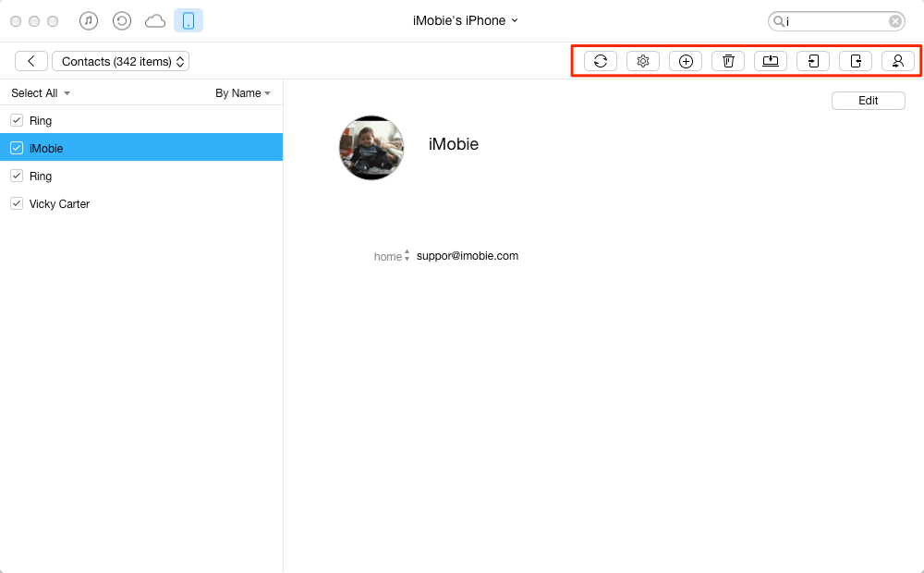Click the device export icon right of it

pos(856,61)
